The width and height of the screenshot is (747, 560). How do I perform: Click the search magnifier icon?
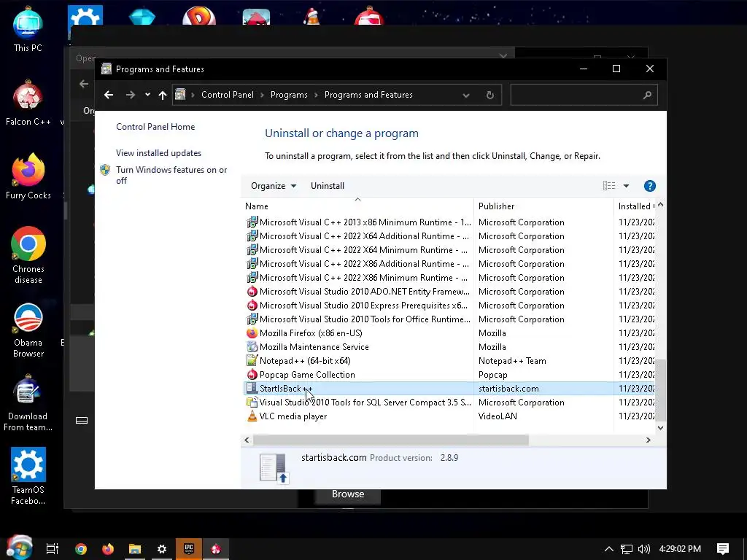[x=647, y=95]
